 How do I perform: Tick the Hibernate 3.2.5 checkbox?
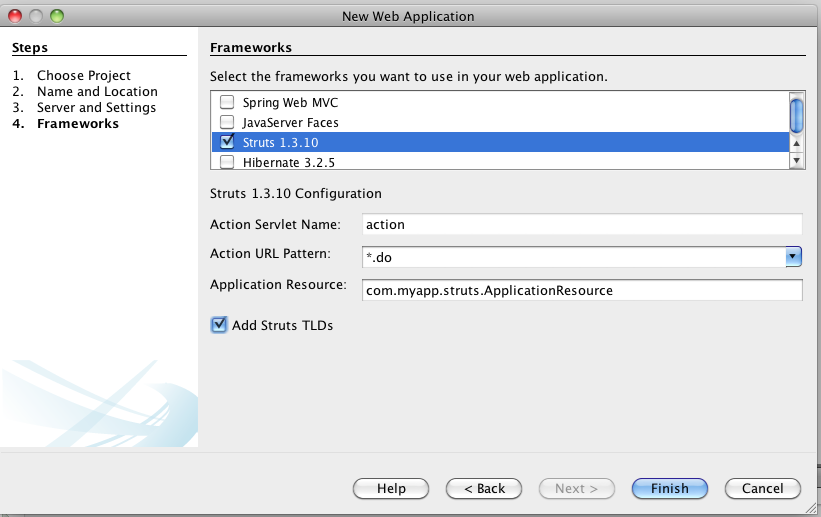(227, 162)
